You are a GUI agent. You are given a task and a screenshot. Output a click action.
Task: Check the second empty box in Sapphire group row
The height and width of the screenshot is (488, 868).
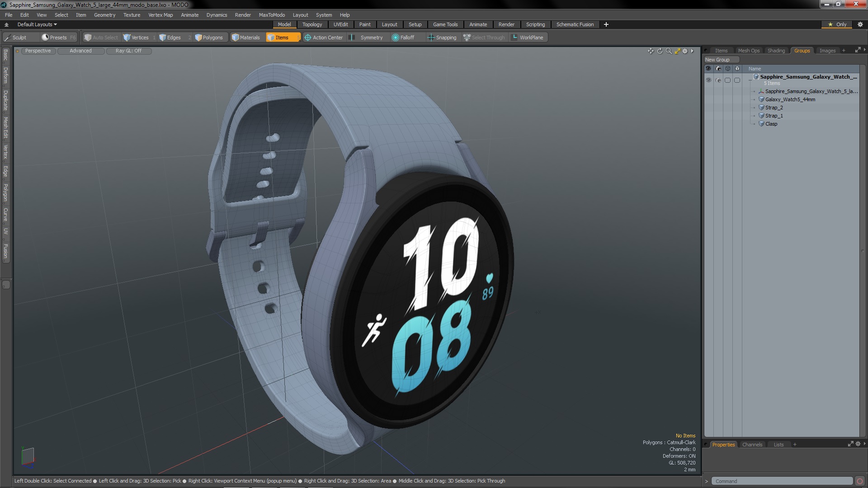[737, 80]
